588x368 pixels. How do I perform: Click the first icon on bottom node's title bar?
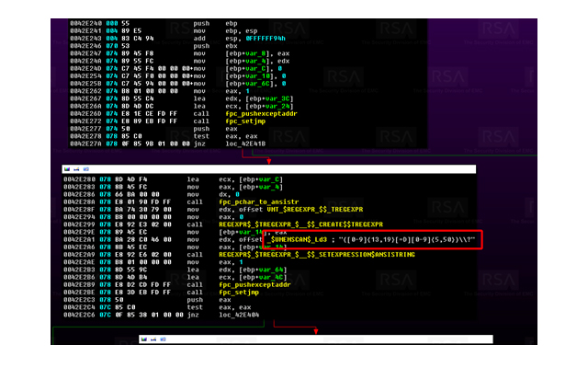pos(144,339)
